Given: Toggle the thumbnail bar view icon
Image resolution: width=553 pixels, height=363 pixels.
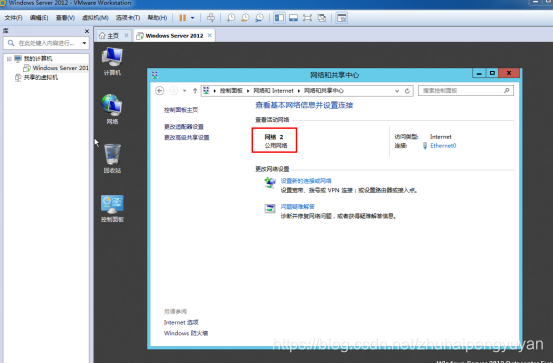Looking at the screenshot, I should pos(293,18).
